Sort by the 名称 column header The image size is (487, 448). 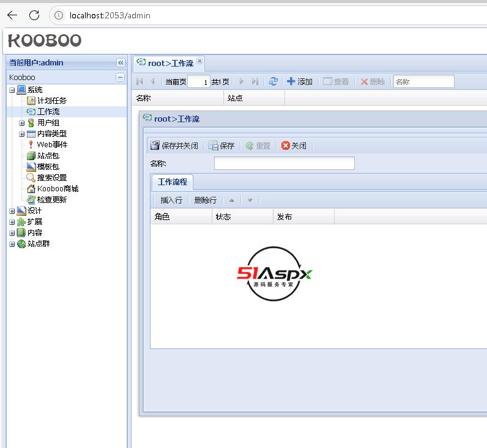coord(177,98)
